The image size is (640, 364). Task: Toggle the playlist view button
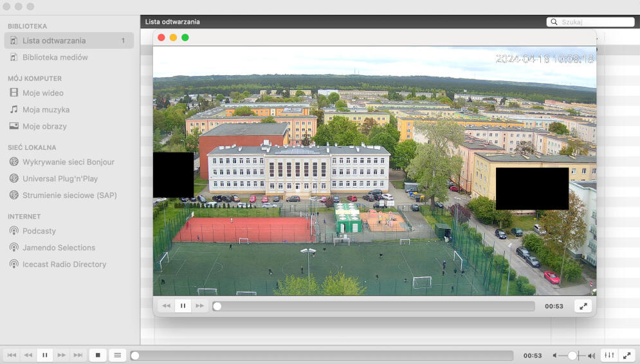117,355
